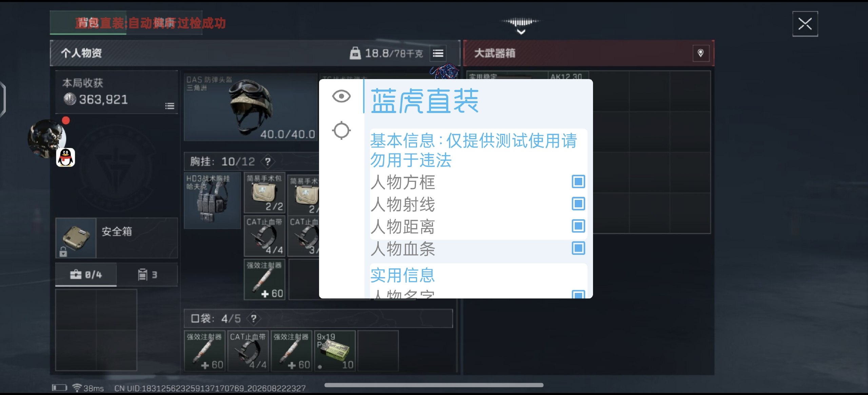Click the QQ penguin icon

pyautogui.click(x=65, y=157)
